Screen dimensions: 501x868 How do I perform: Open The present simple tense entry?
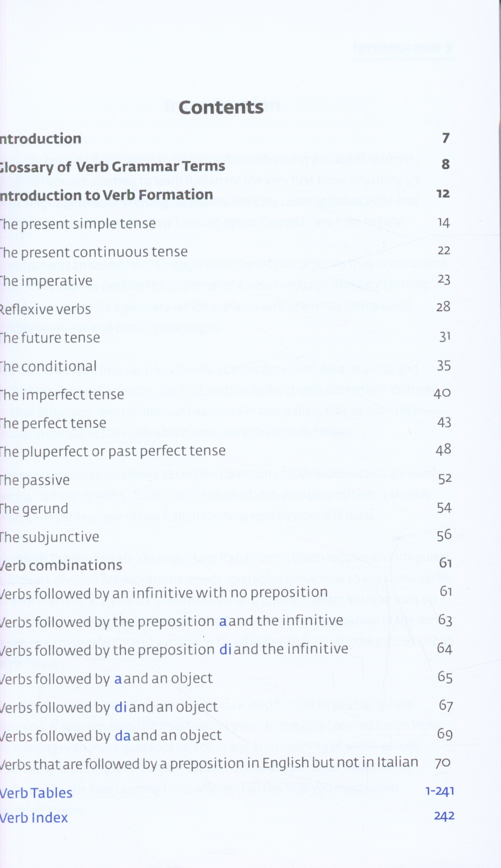tap(78, 224)
